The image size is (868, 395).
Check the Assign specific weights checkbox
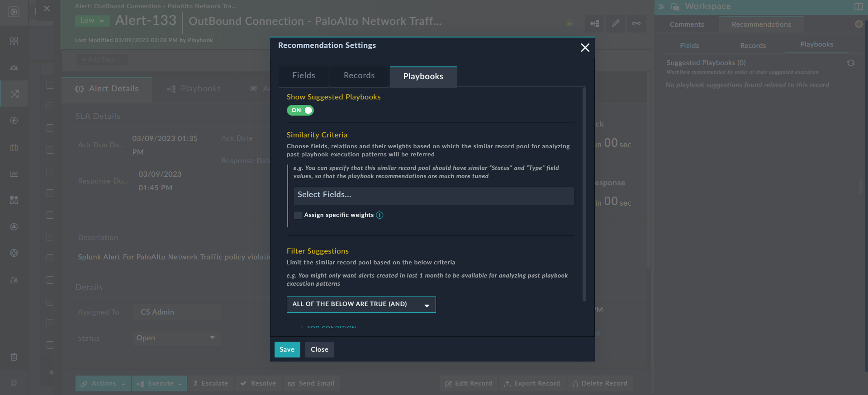click(x=298, y=215)
